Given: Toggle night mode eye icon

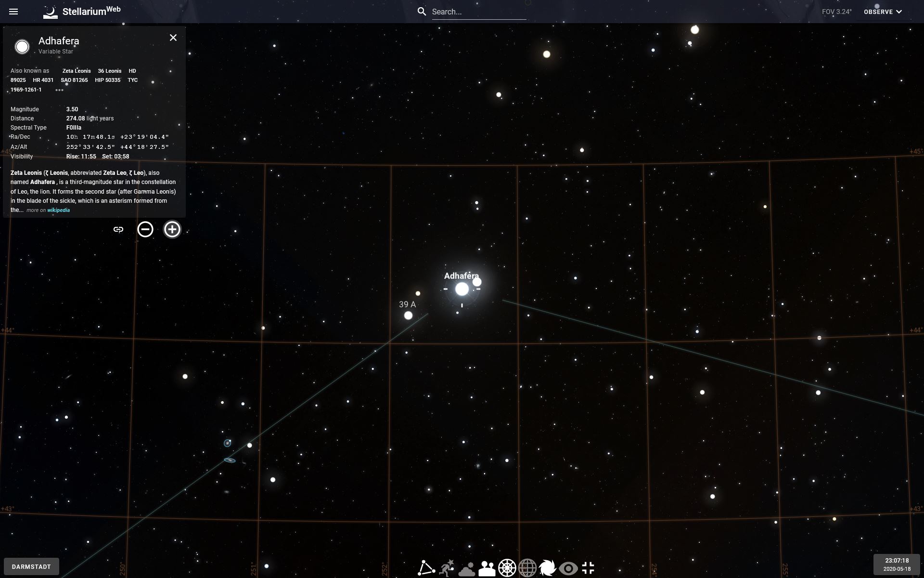Looking at the screenshot, I should 568,568.
